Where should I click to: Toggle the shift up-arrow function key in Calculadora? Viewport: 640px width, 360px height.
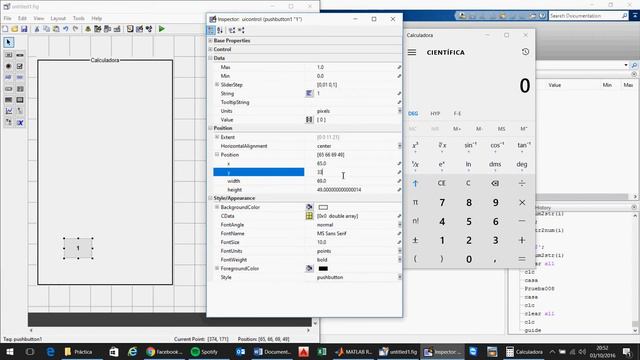415,184
